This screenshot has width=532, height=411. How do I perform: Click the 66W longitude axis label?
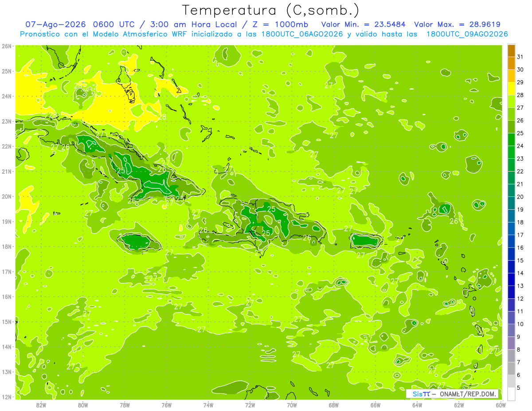point(375,405)
